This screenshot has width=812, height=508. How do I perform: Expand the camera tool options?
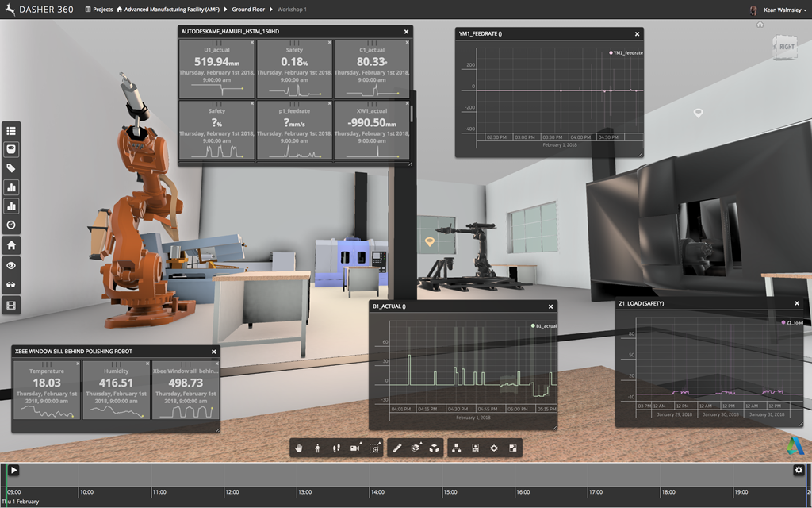tap(355, 448)
